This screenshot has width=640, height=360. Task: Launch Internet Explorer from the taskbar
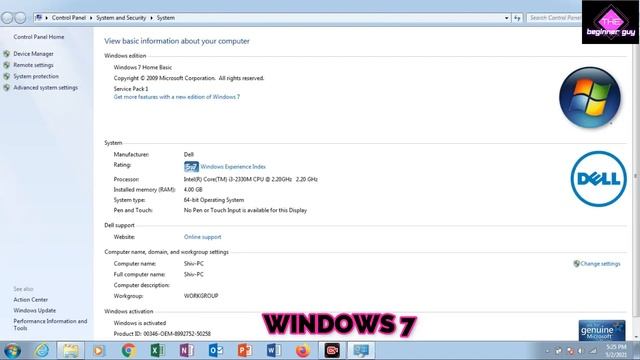(x=42, y=351)
